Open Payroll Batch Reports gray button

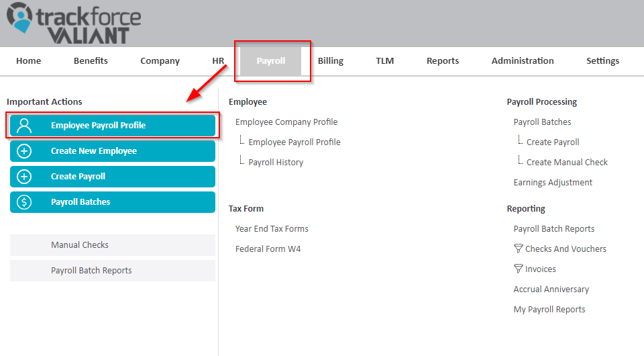click(x=113, y=271)
